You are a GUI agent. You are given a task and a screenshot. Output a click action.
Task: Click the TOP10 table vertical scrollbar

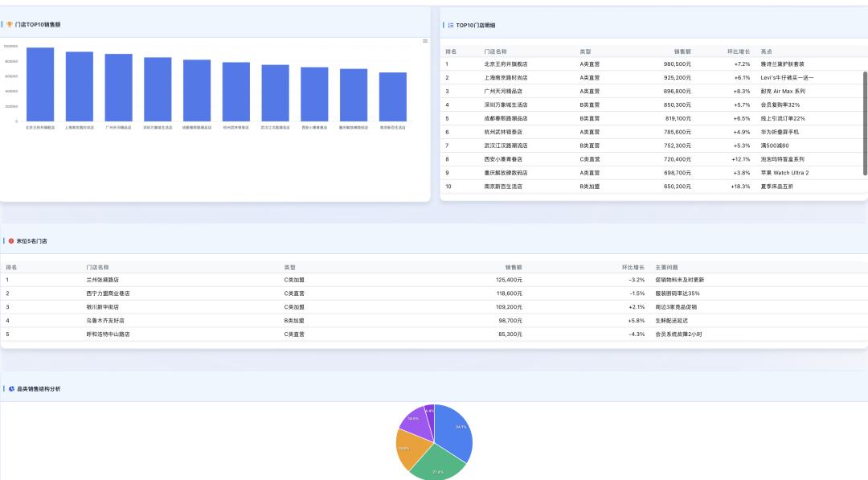click(865, 122)
